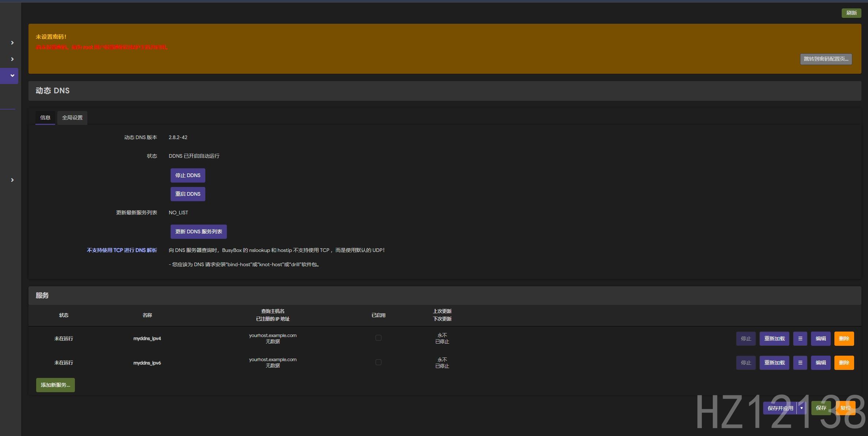Open the dropdown arrow beside 保存并应用

pos(802,408)
